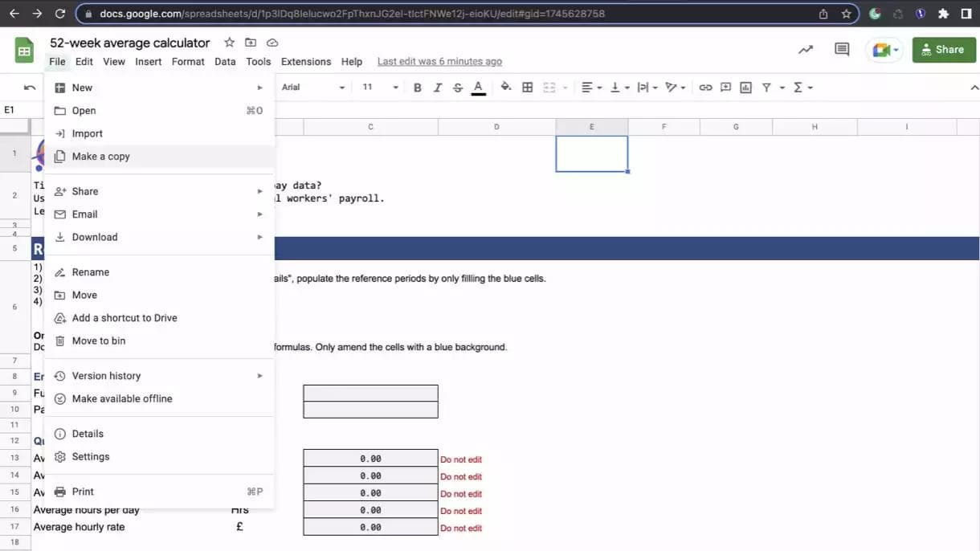Click the New item's sheet icon in the File menu
Screen dimensions: 980x551
[59, 88]
